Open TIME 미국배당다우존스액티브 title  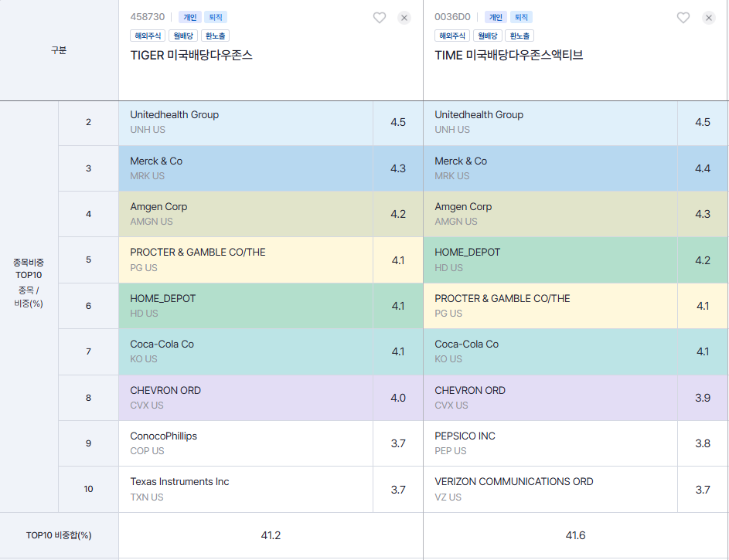click(x=509, y=56)
